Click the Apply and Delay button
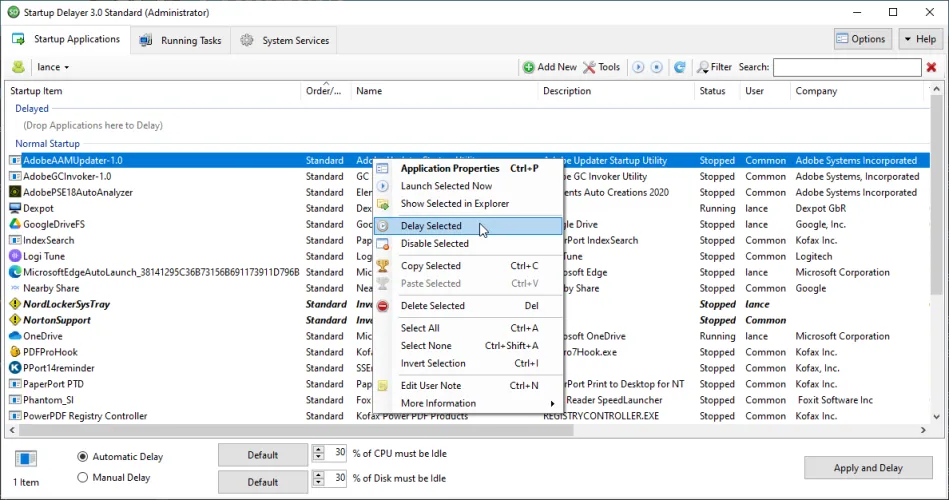Image resolution: width=949 pixels, height=500 pixels. [x=867, y=468]
